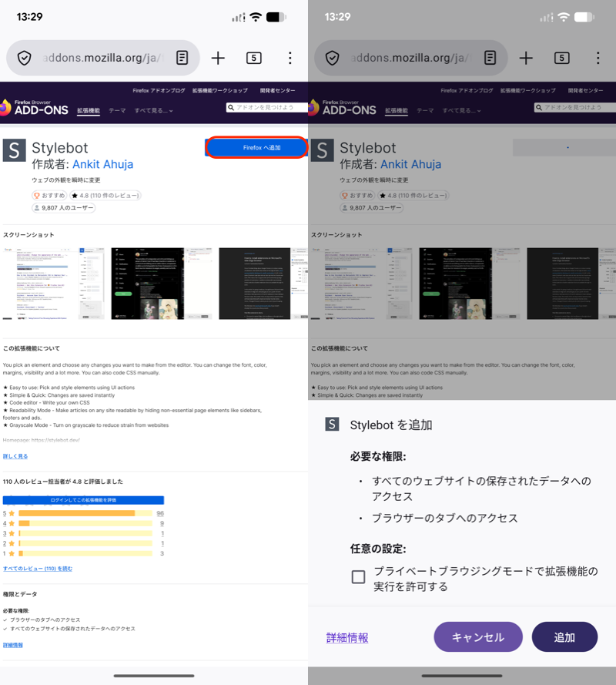Screen dimensions: 616x685
Task: Click the Firefox へ追加 button
Action: point(256,147)
